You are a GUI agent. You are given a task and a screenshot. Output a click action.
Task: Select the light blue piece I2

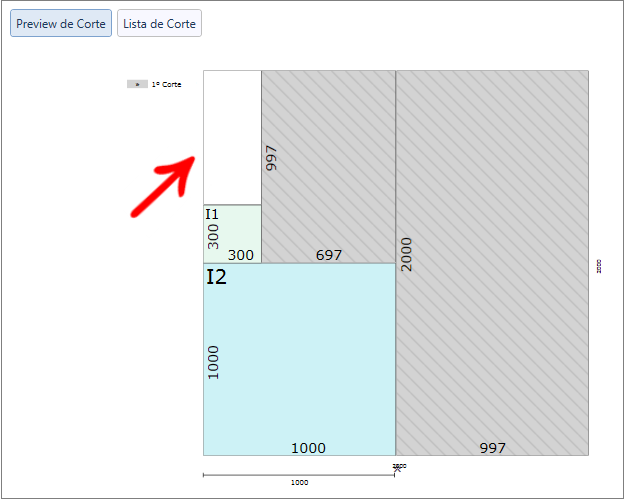pyautogui.click(x=299, y=359)
